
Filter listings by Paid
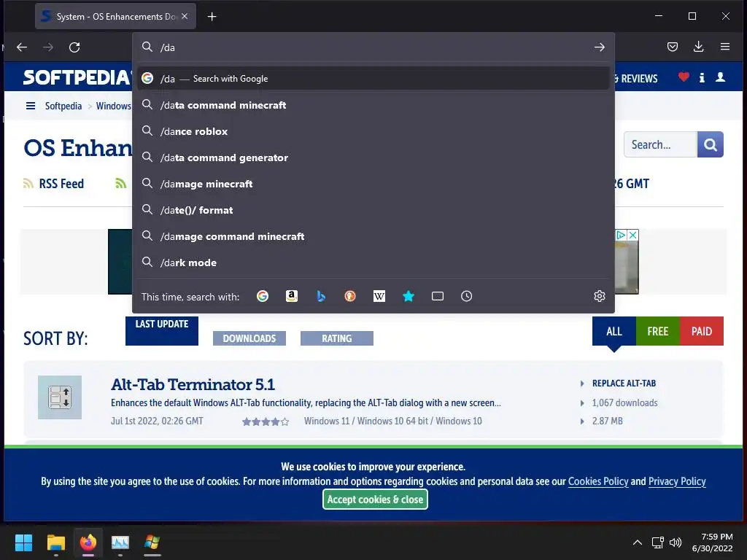pos(702,331)
